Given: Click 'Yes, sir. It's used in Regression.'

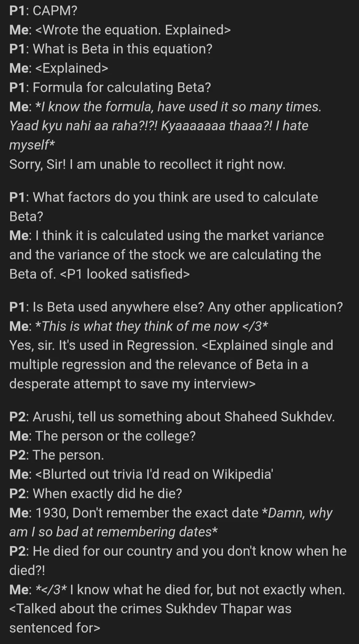Looking at the screenshot, I should coord(104,345).
